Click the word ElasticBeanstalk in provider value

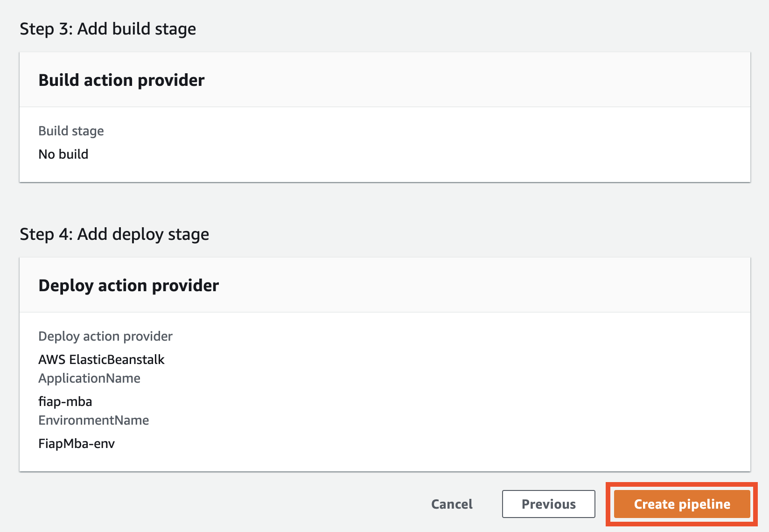[x=117, y=360]
